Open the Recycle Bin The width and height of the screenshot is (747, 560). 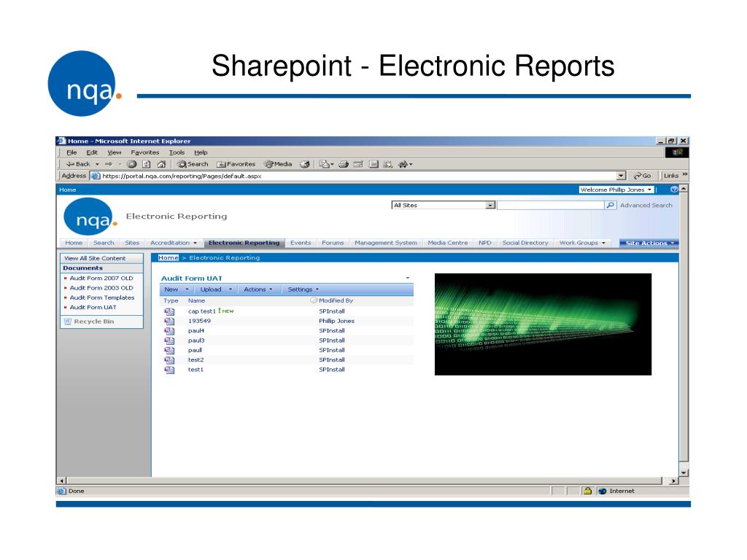(x=89, y=322)
